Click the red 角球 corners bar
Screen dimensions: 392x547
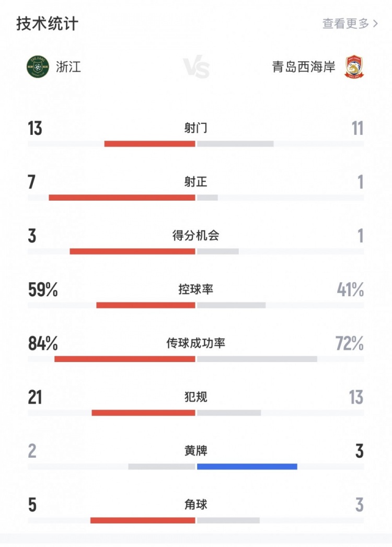[143, 520]
